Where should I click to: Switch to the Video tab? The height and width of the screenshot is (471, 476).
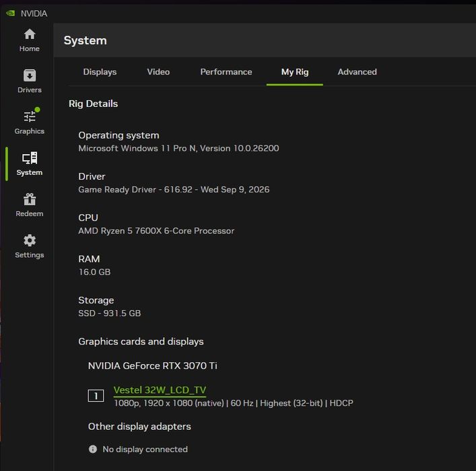pos(158,72)
